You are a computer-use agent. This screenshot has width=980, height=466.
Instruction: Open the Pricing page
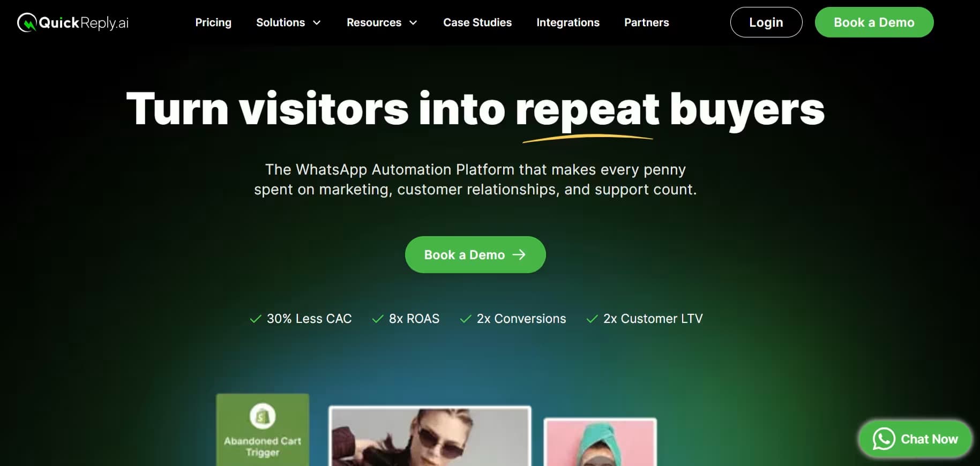click(x=213, y=22)
